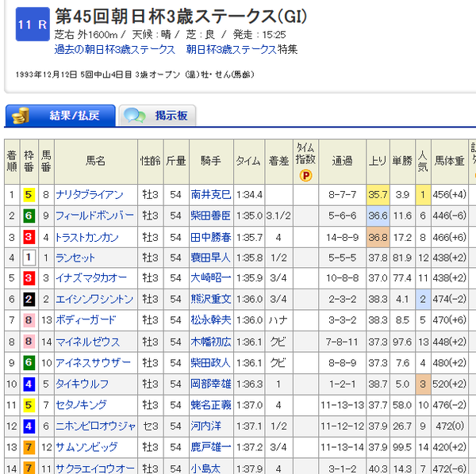476x474 pixels.
Task: Click passing order 14-8-9 cell
Action: pos(342,237)
